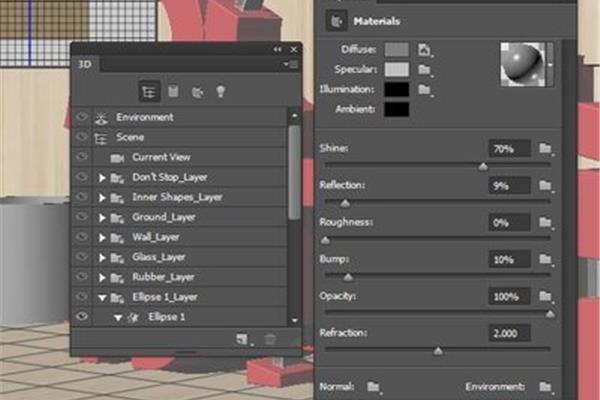600x400 pixels.
Task: Filter 3D panel by lights
Action: tap(220, 91)
